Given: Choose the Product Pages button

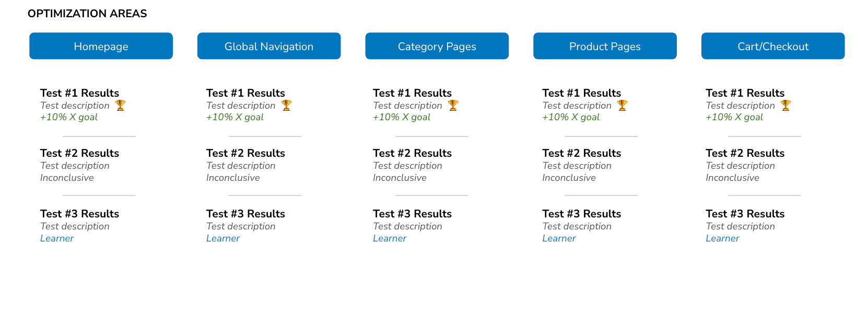Looking at the screenshot, I should [x=605, y=46].
